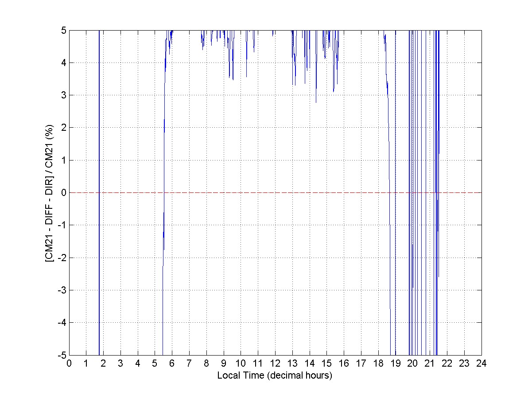Screen dimensions: 532x399
Task: Click x-axis tick label '0'
Action: coord(69,363)
